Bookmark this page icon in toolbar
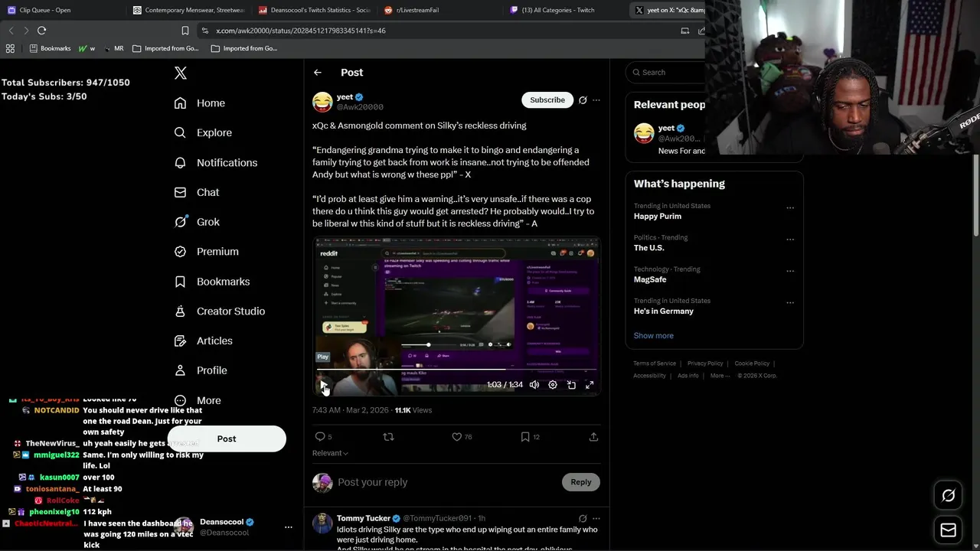 click(185, 31)
